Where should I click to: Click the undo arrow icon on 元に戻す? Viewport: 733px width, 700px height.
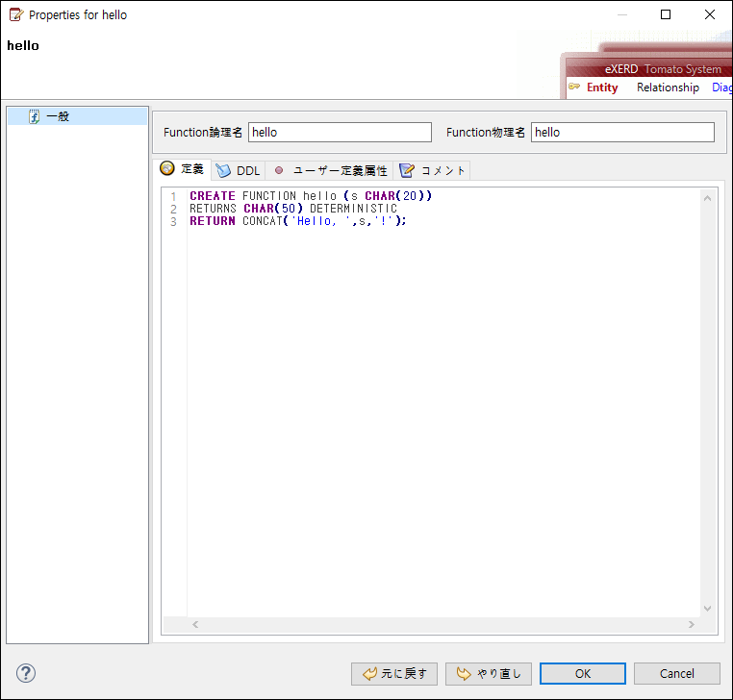(369, 673)
